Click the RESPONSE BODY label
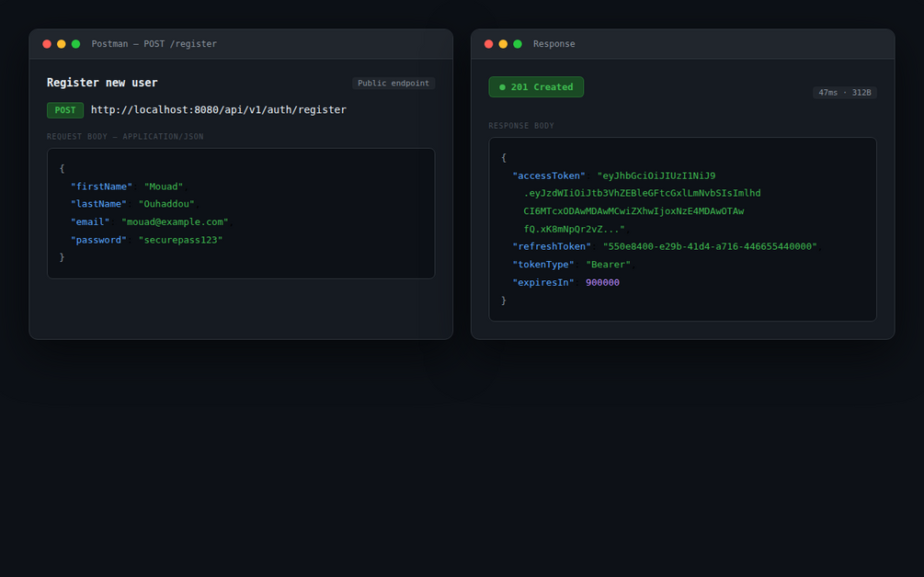 pos(521,126)
